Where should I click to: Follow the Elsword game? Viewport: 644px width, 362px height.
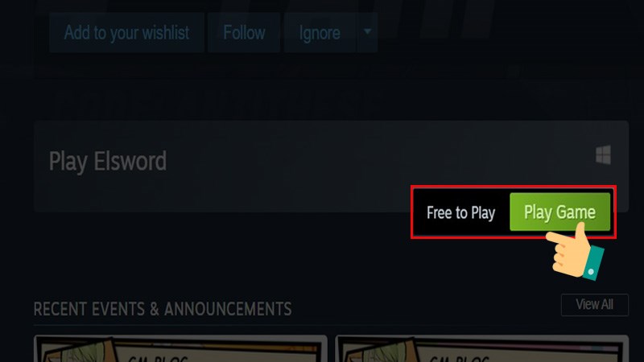coord(244,32)
